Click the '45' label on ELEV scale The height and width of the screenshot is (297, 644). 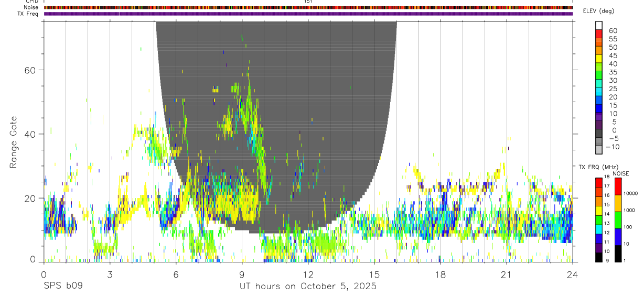click(613, 56)
